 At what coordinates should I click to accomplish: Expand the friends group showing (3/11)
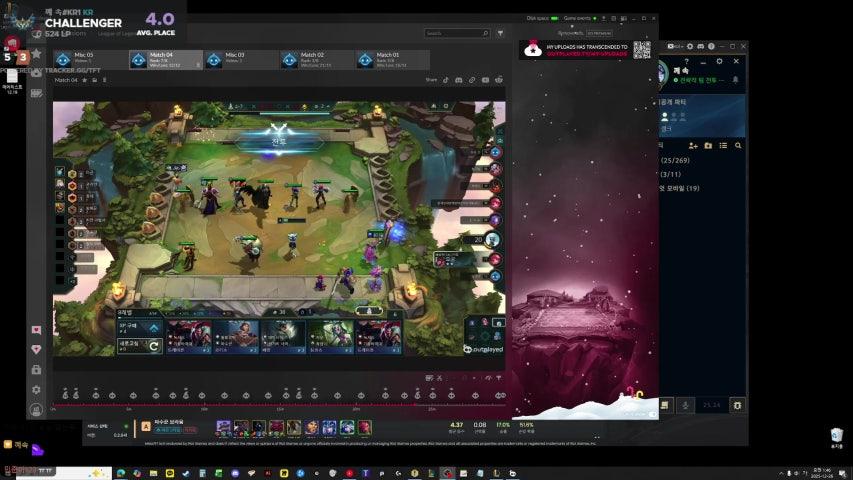tap(670, 175)
